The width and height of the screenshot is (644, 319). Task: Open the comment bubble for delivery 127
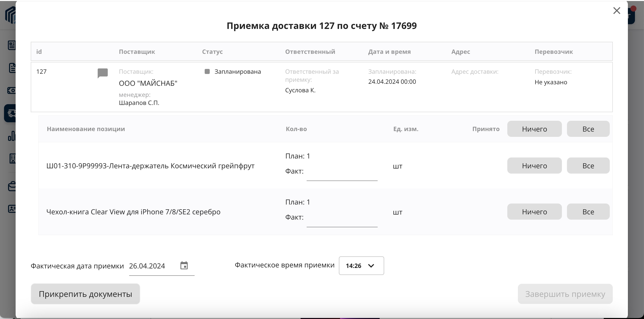point(102,73)
